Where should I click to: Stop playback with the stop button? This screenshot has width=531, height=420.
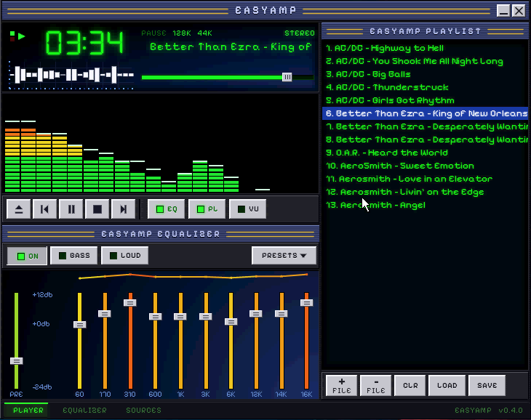click(97, 209)
